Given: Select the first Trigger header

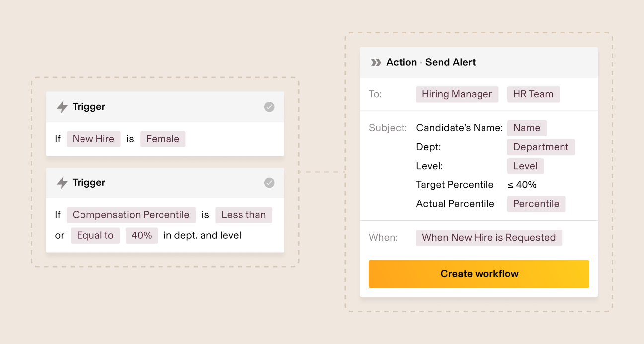Looking at the screenshot, I should coord(88,106).
